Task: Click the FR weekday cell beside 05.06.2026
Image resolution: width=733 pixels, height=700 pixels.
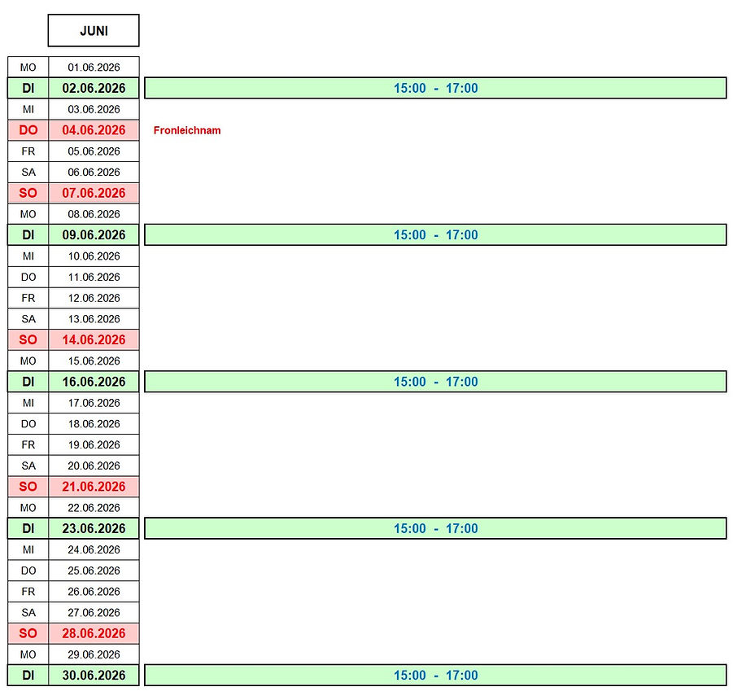Action: [x=28, y=151]
